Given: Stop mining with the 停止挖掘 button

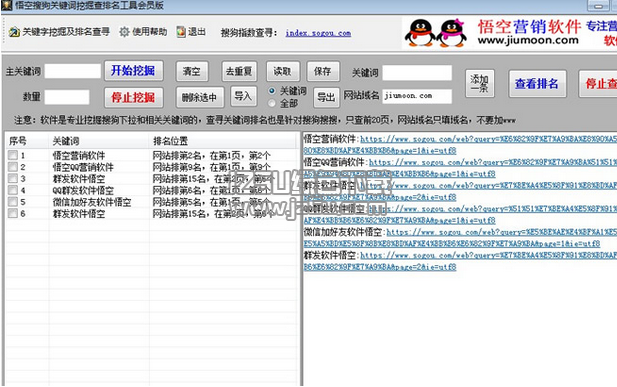Looking at the screenshot, I should tap(134, 97).
